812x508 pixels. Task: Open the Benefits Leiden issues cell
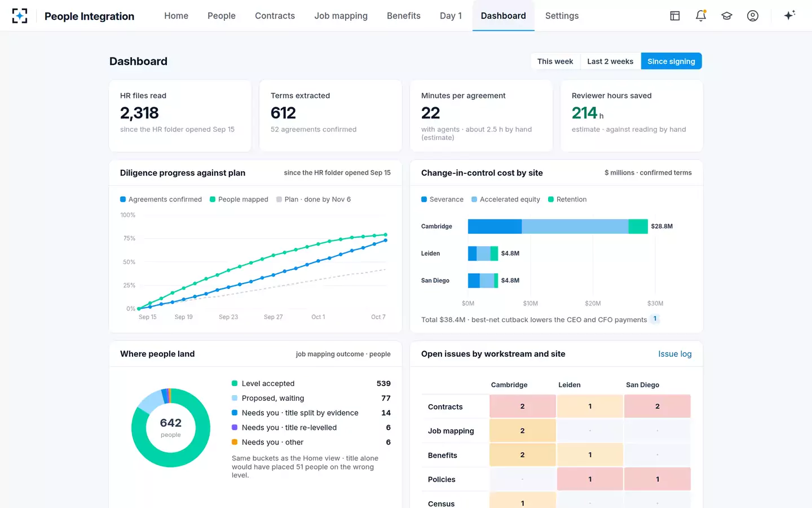coord(590,455)
